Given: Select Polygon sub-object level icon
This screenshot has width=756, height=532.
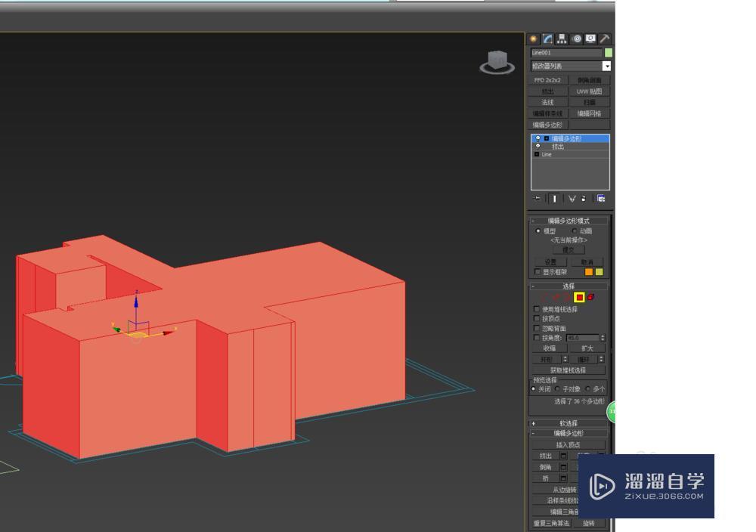Looking at the screenshot, I should tap(579, 297).
